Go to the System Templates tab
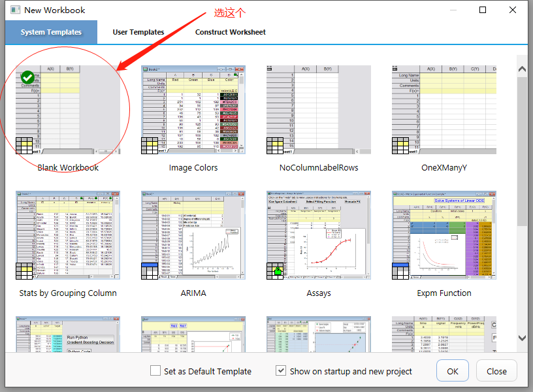The image size is (533, 392). 51,32
